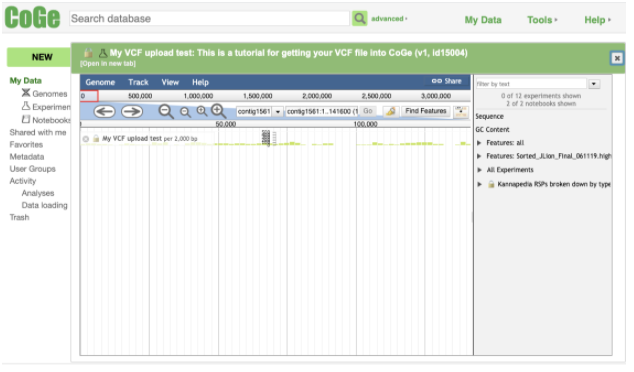
Task: Expand the All Experiments group
Action: coord(479,170)
